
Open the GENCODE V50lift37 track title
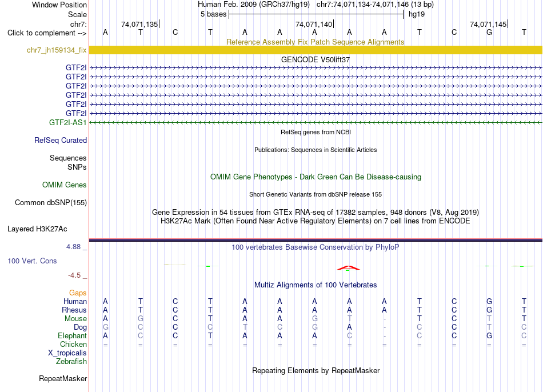(x=316, y=59)
